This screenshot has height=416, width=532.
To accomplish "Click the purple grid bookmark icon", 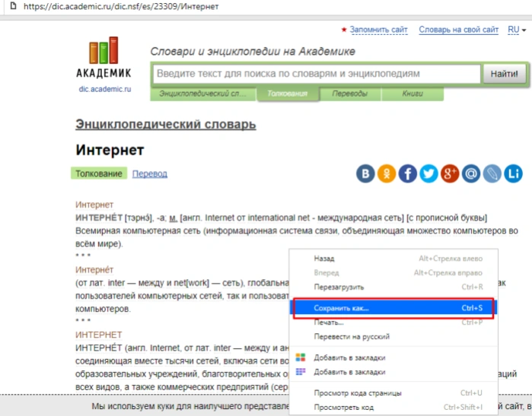I will click(301, 372).
